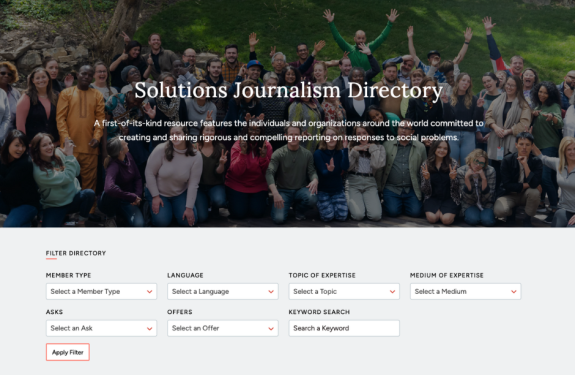Open the Select an Offer dropdown

pos(223,328)
